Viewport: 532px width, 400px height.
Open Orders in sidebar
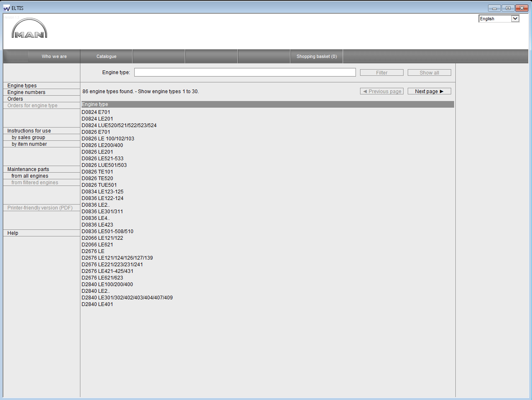(x=15, y=99)
